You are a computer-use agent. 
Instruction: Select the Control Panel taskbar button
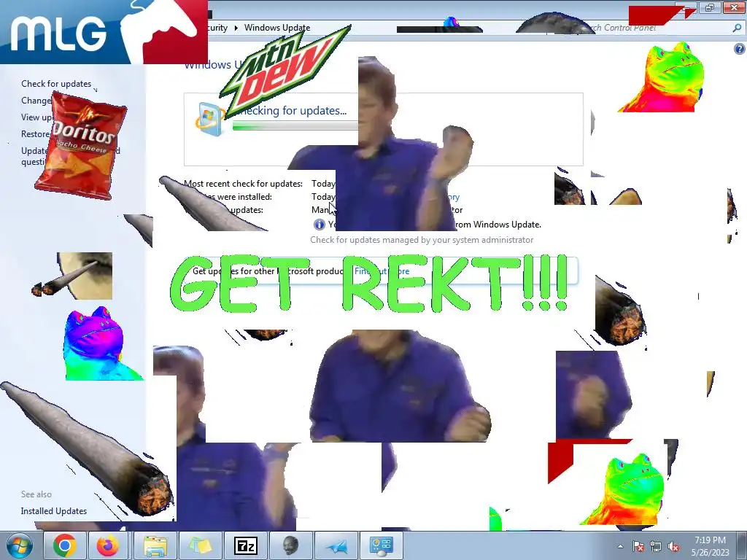[381, 545]
